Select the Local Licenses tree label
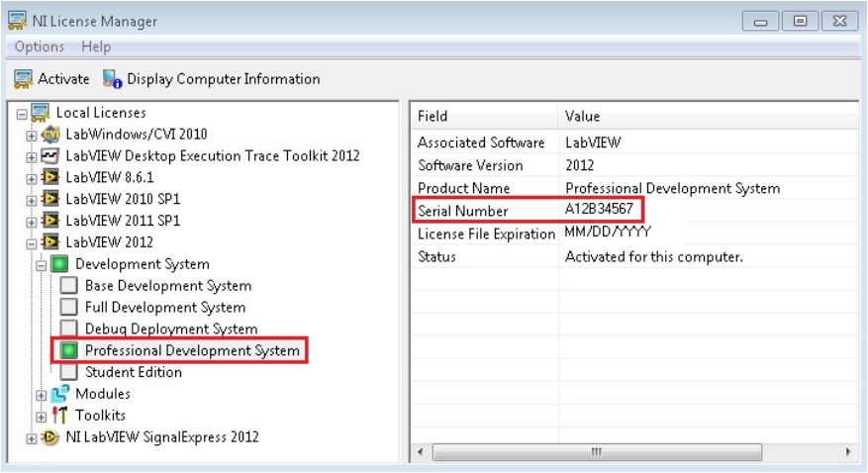Viewport: 868px width, 473px height. (x=101, y=113)
